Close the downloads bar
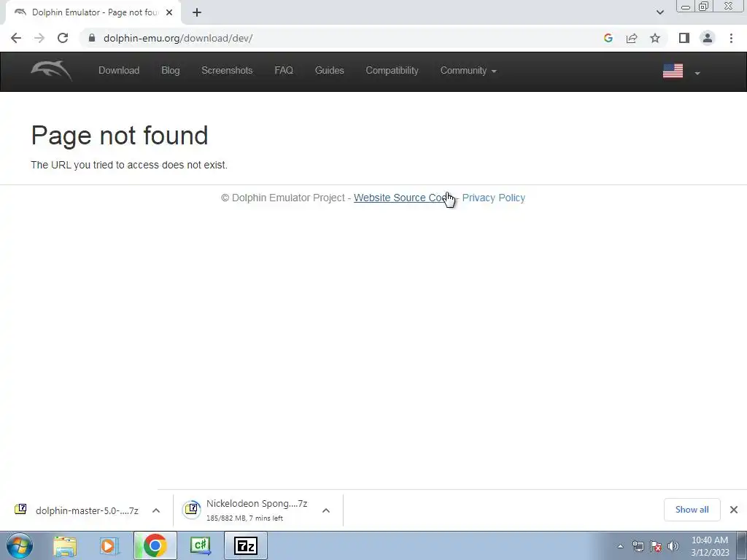Viewport: 747px width, 560px height. (x=734, y=510)
